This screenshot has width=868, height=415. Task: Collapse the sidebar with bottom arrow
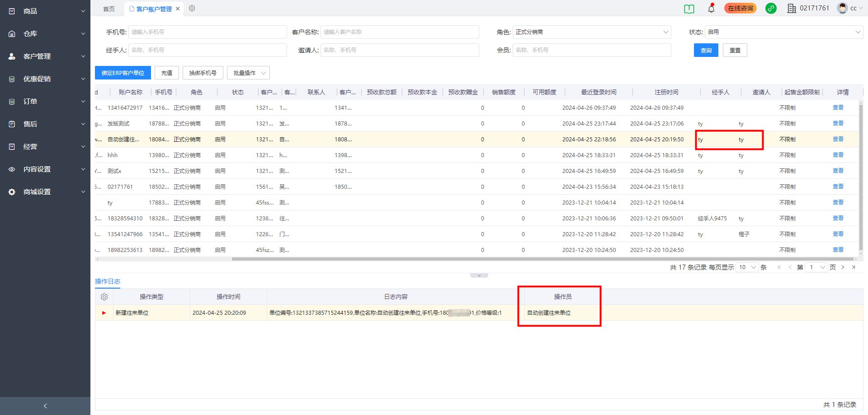[x=45, y=406]
